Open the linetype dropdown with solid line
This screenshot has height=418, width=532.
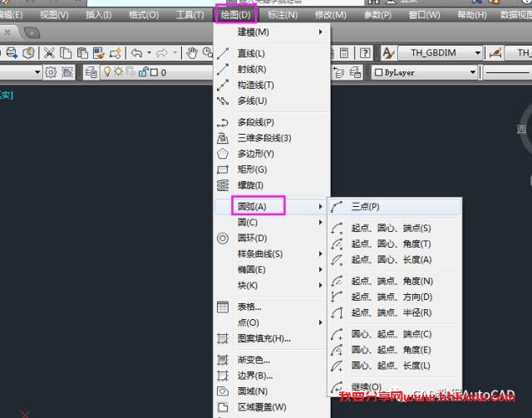(x=507, y=72)
